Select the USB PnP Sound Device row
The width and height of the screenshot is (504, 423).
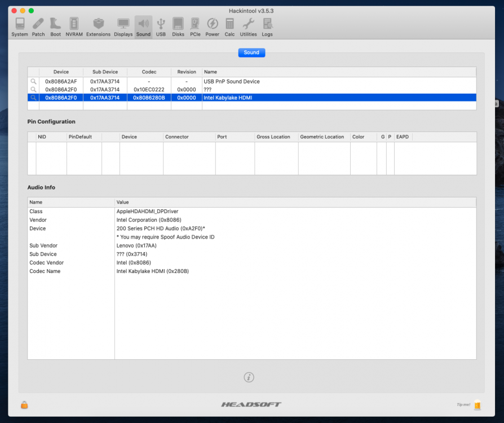251,81
